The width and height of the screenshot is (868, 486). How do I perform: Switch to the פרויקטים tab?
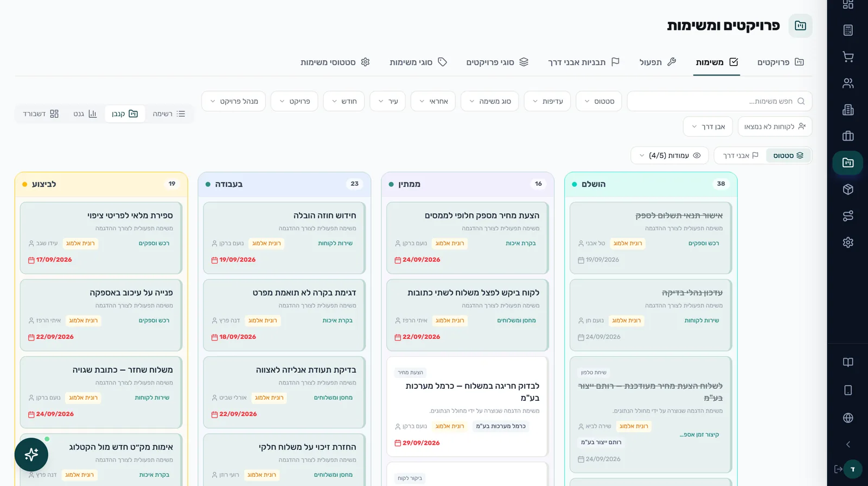(x=781, y=62)
